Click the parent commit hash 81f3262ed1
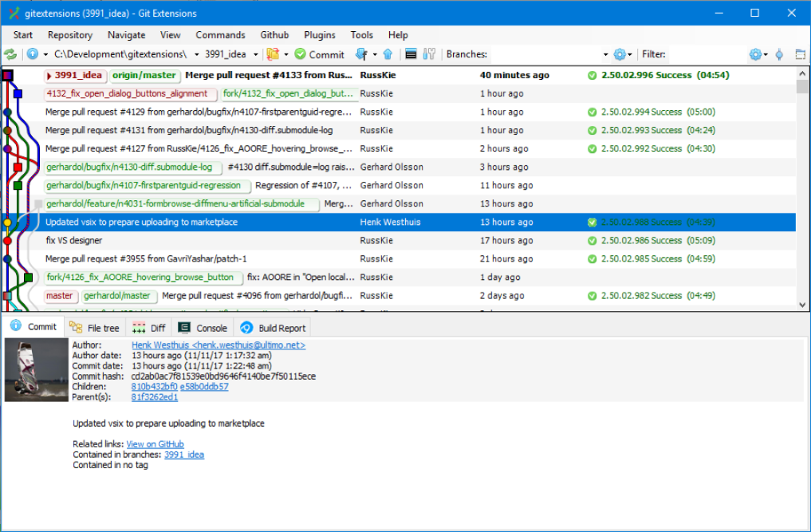The image size is (811, 532). pyautogui.click(x=155, y=396)
